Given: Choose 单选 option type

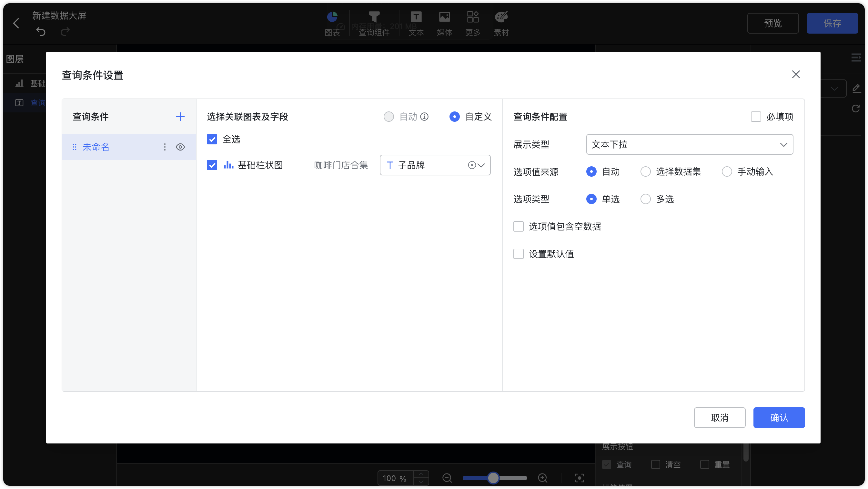Looking at the screenshot, I should pos(591,199).
